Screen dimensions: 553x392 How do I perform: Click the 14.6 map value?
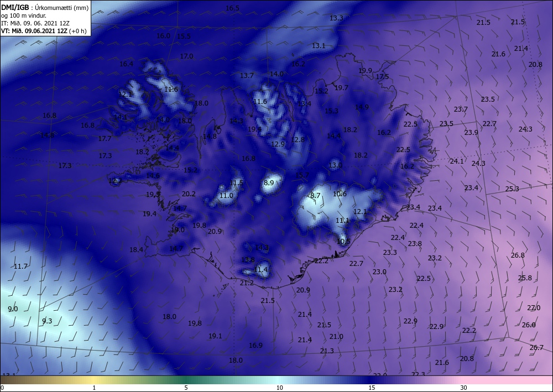(x=153, y=176)
